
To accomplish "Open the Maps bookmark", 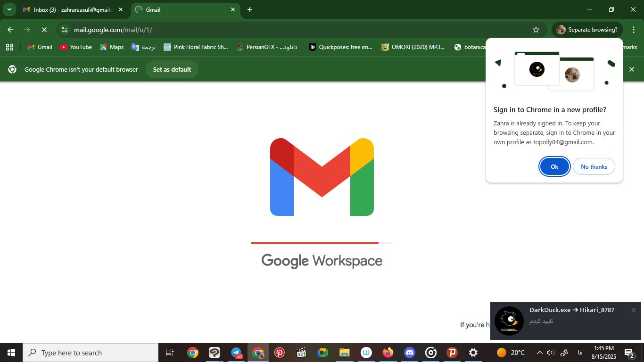I will coord(112,47).
